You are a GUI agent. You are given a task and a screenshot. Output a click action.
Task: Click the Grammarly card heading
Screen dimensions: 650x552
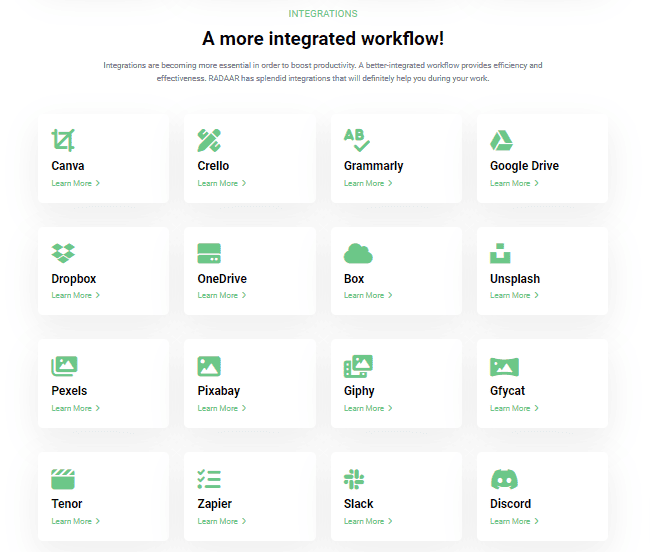[x=373, y=166]
